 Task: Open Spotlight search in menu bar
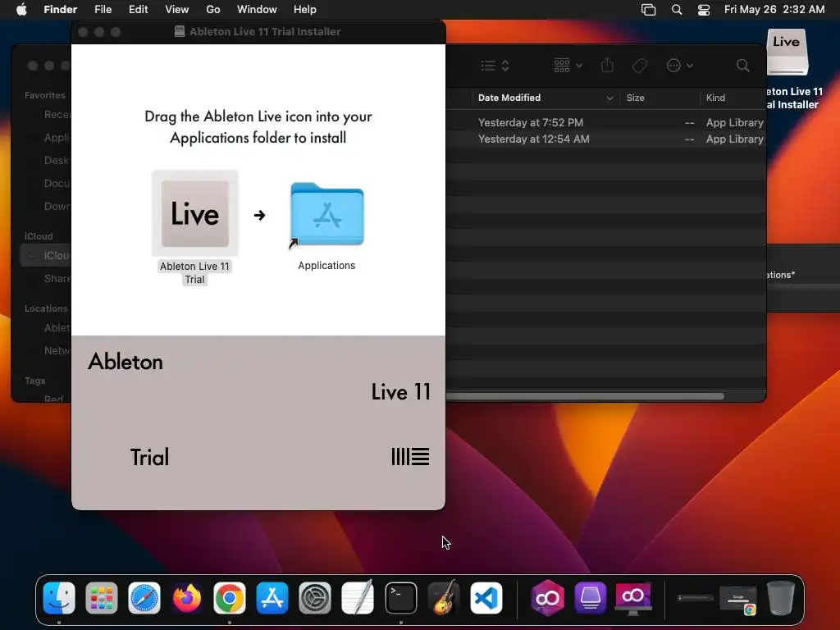pyautogui.click(x=677, y=10)
